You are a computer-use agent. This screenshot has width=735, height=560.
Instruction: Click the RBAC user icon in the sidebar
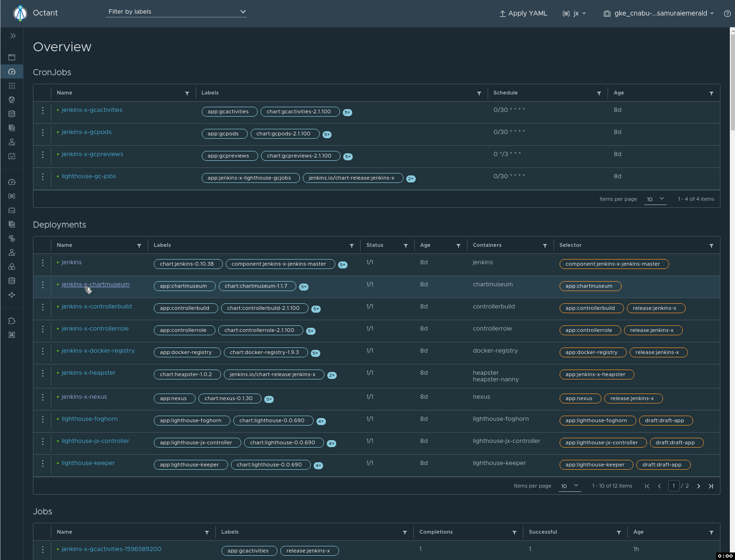[x=12, y=142]
